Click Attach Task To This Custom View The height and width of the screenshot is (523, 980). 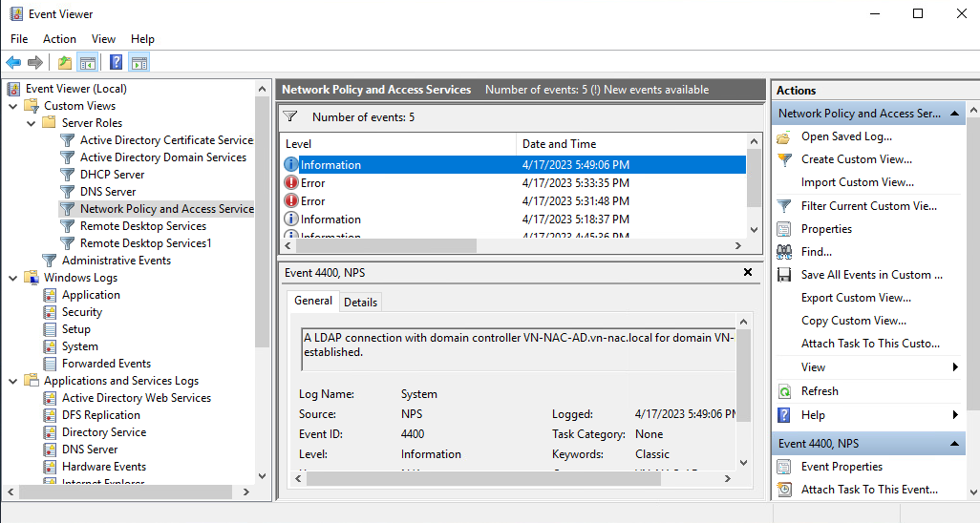(870, 344)
